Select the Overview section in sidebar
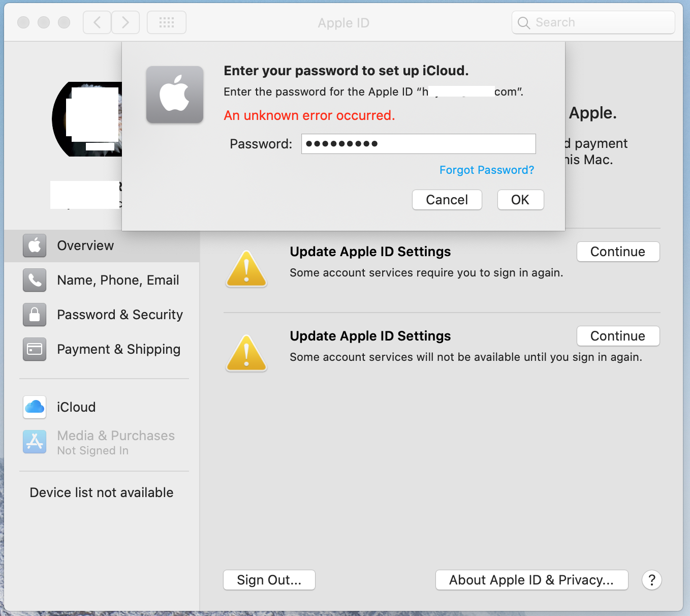Image resolution: width=690 pixels, height=616 pixels. tap(85, 245)
